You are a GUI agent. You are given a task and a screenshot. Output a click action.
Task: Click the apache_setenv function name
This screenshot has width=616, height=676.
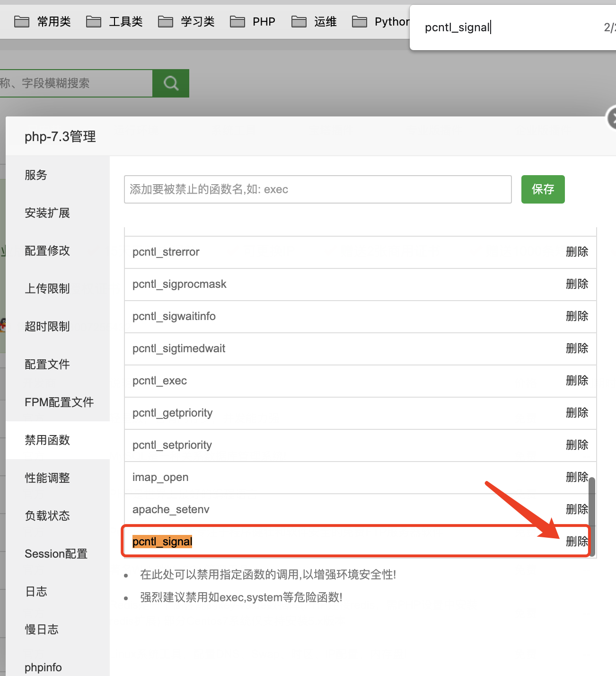click(171, 509)
